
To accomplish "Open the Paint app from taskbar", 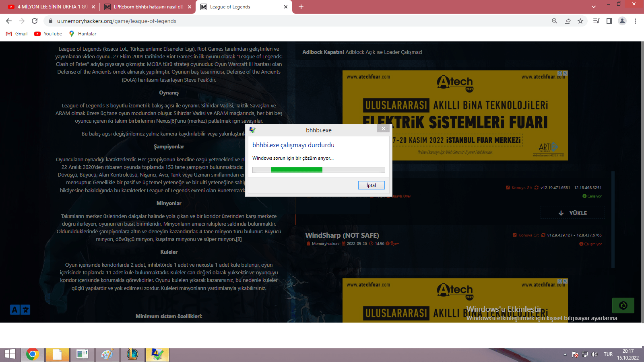I will coord(107,354).
